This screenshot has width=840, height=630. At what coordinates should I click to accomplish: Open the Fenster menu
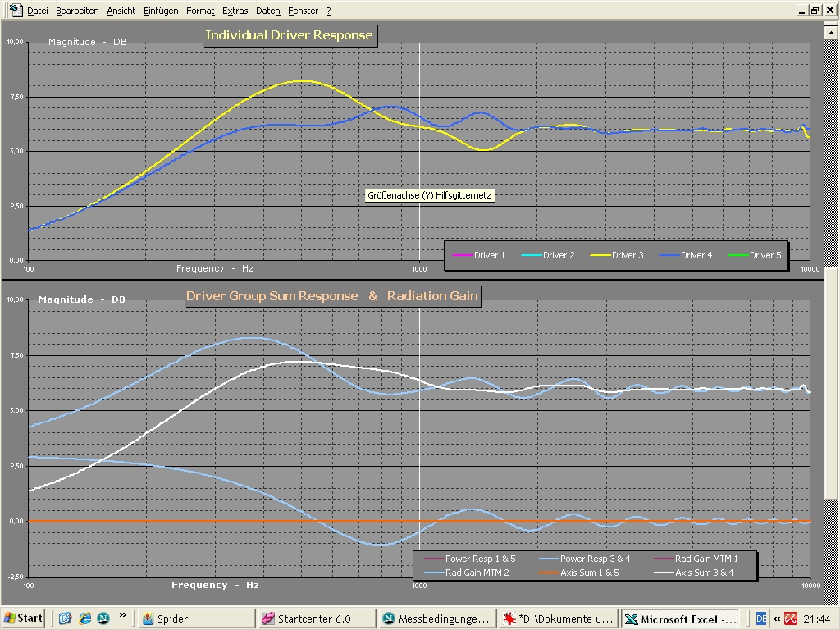coord(303,11)
